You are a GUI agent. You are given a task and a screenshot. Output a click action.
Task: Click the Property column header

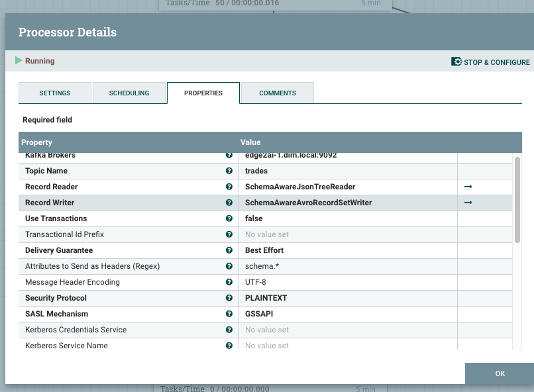(37, 142)
